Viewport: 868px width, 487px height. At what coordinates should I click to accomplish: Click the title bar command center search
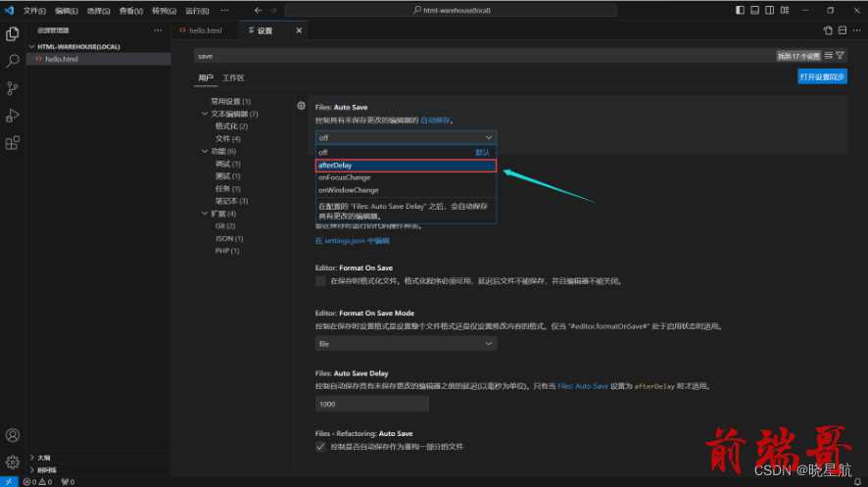(452, 10)
